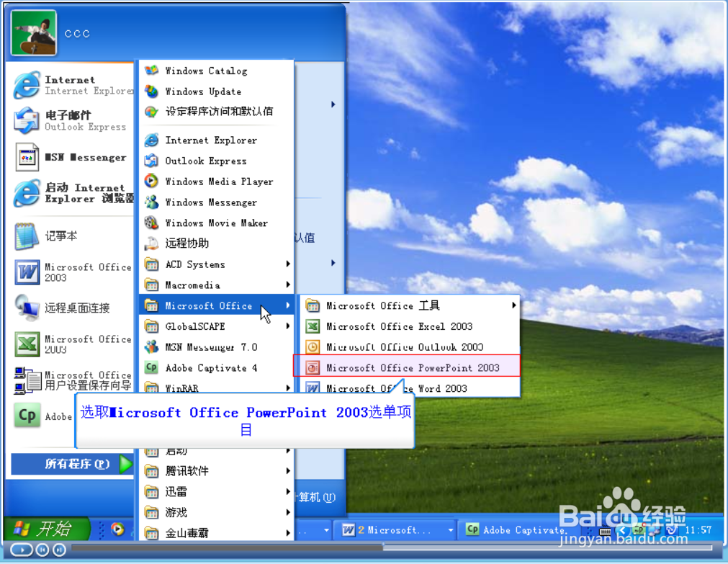Expand the Macromedia submenu
Screen dimensions: 728x564
[x=216, y=285]
